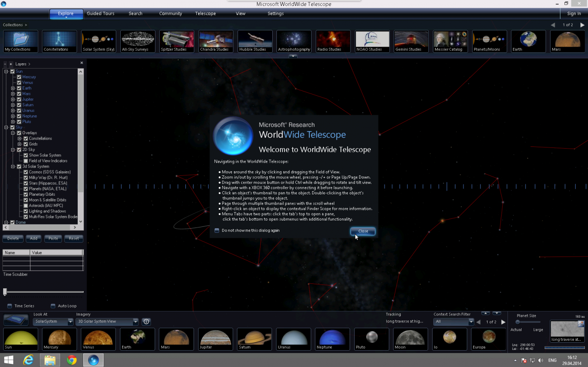Toggle the Show Solar System checkbox
Screen dimensions: 588x367
[x=26, y=155]
